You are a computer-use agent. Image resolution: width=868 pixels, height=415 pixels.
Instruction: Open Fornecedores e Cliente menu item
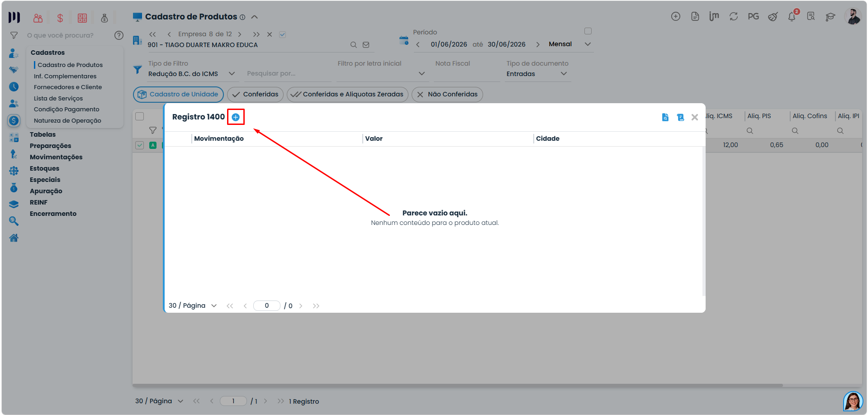click(68, 87)
